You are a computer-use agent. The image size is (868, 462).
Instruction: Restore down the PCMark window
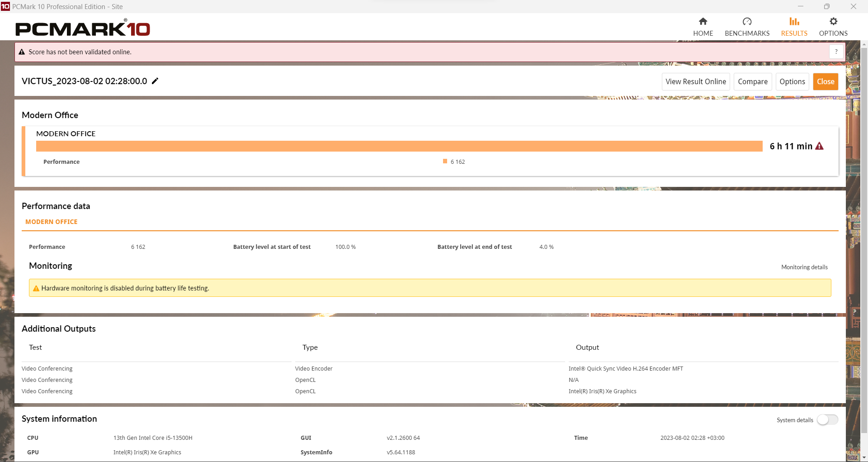[x=826, y=6]
